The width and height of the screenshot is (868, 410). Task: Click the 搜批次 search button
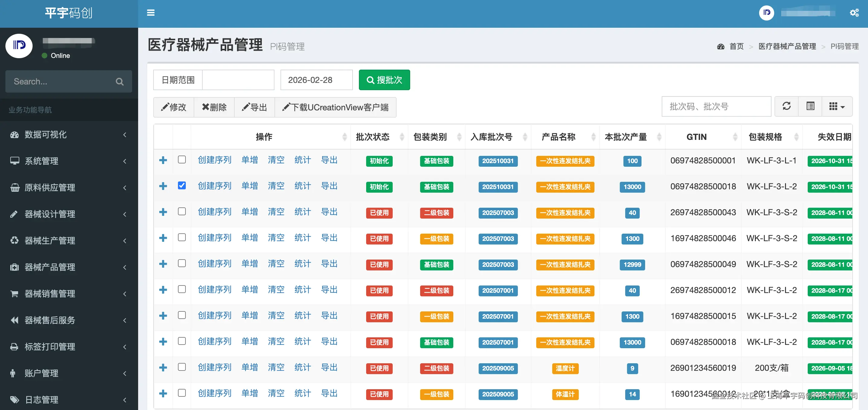[x=384, y=80]
